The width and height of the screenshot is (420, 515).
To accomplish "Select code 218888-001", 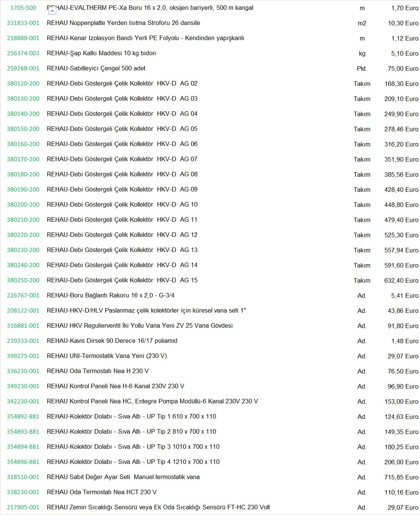I will point(23,38).
